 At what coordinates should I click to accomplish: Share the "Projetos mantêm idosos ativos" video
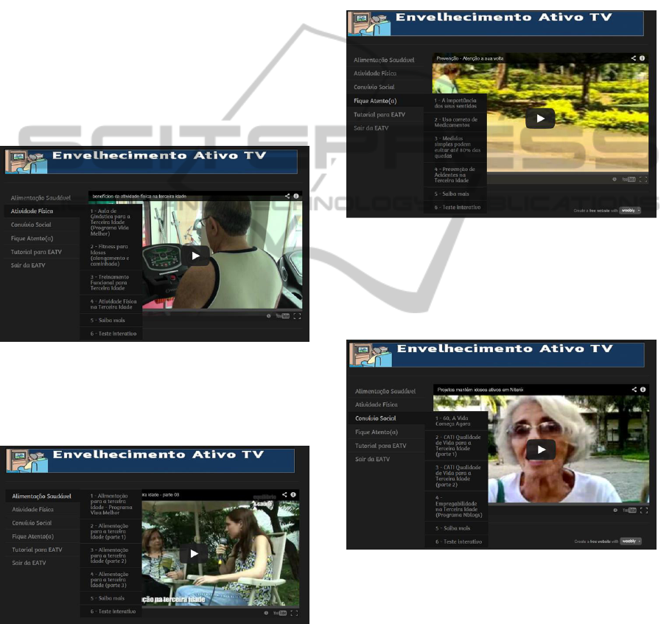(634, 389)
